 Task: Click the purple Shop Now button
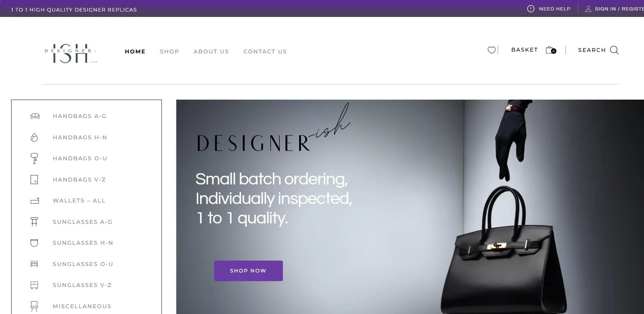tap(248, 271)
